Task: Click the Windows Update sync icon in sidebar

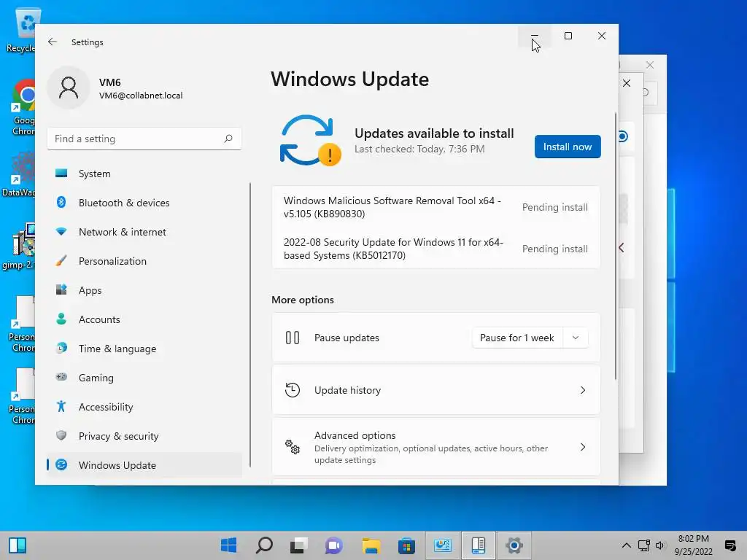Action: click(61, 464)
